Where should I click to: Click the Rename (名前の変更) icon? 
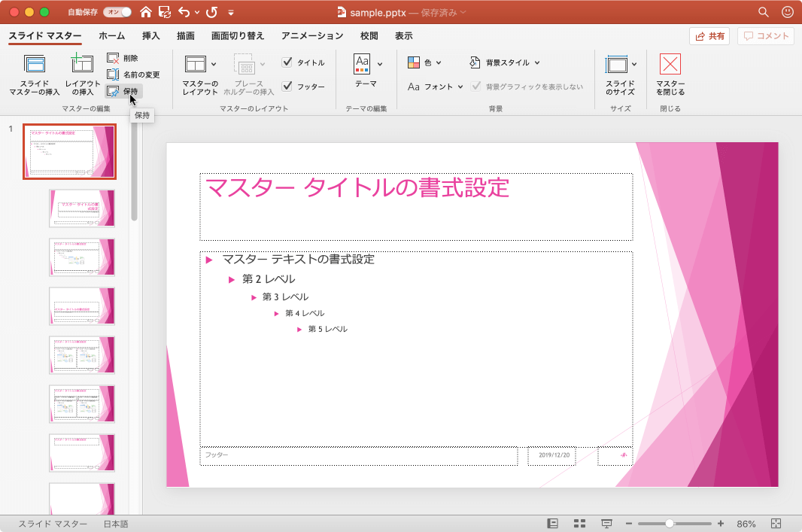113,74
